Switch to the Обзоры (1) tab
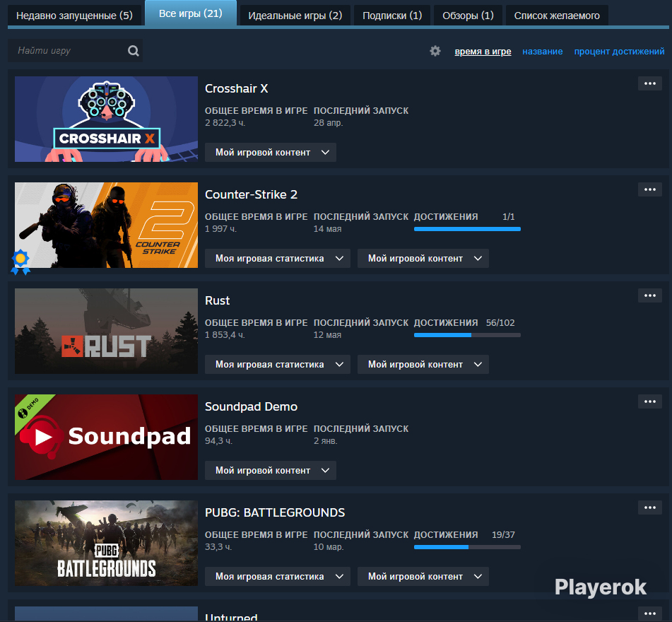This screenshot has height=622, width=672. 468,16
